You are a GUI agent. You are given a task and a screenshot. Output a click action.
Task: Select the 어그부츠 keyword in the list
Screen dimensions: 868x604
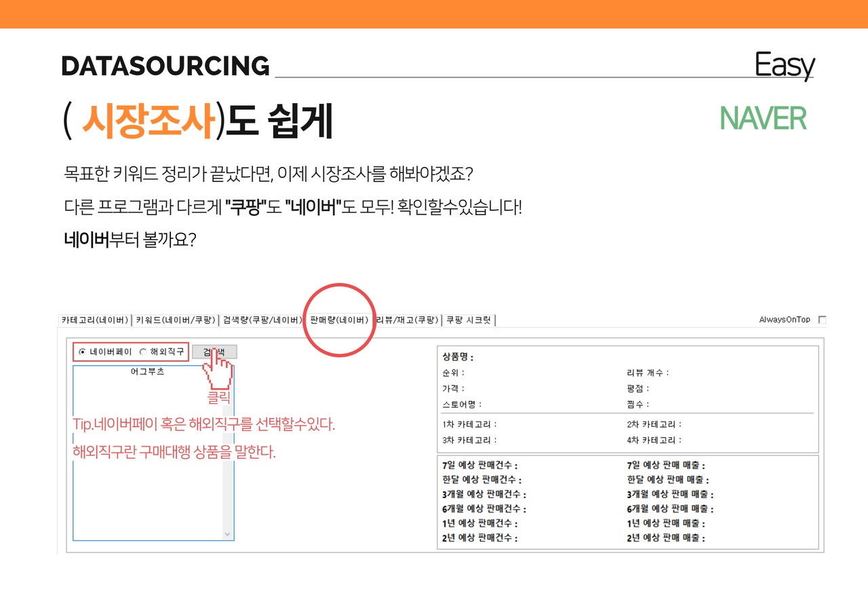click(x=147, y=372)
